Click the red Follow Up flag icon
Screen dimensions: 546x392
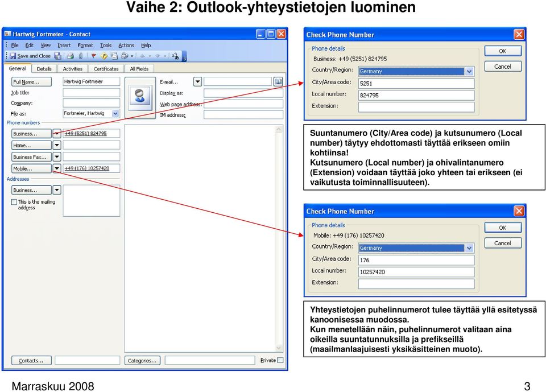point(93,56)
